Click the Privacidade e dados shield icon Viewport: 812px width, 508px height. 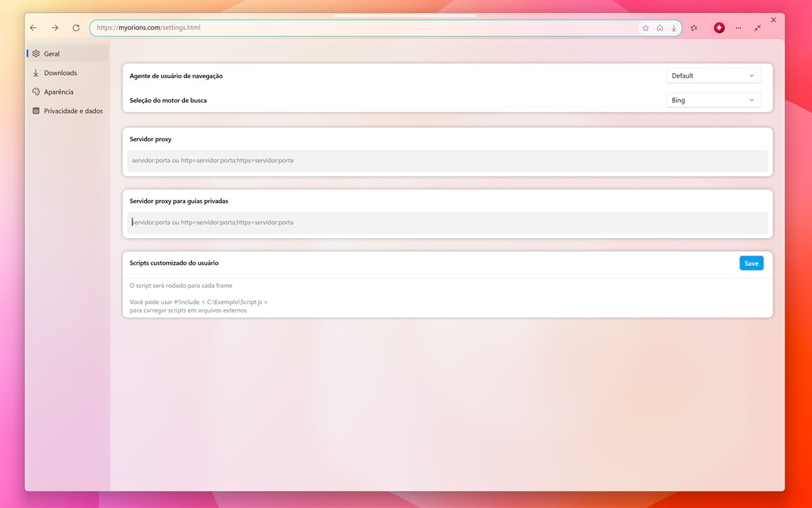pyautogui.click(x=36, y=110)
